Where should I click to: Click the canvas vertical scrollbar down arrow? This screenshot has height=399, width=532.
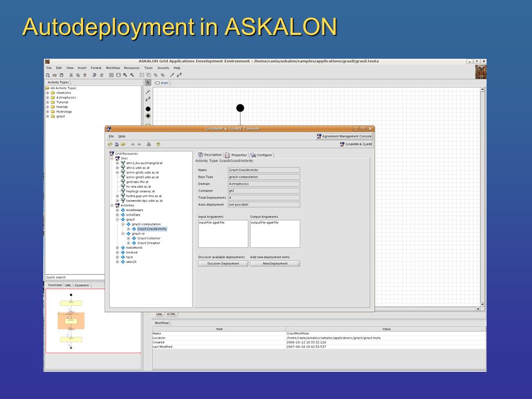click(x=482, y=304)
